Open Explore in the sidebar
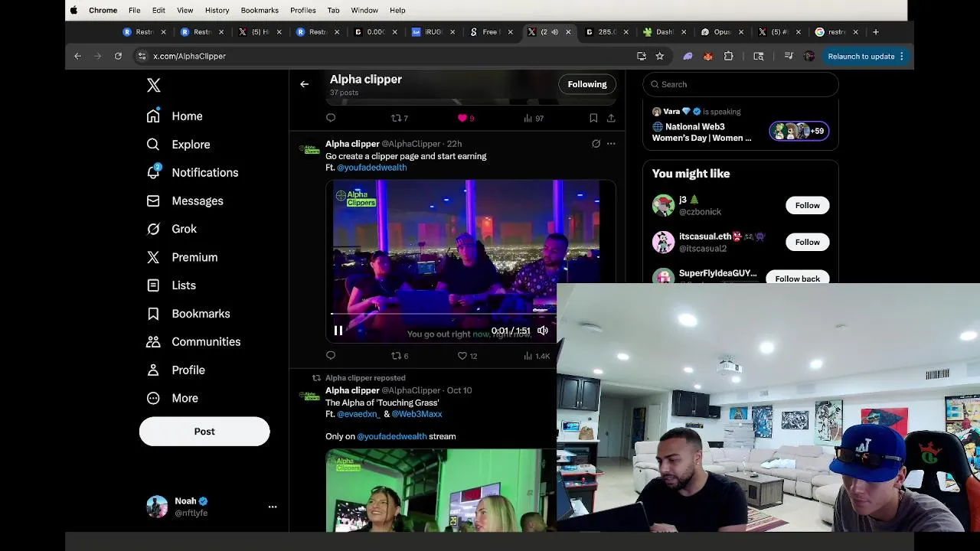 pos(178,145)
